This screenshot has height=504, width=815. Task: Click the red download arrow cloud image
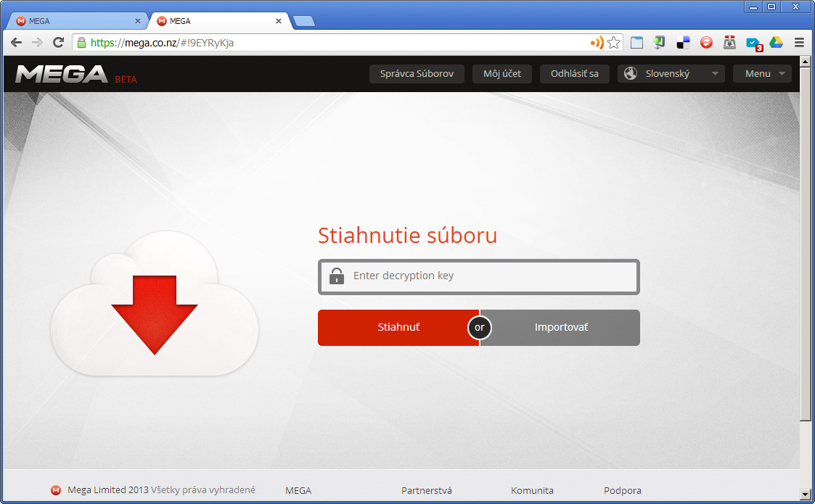point(155,304)
